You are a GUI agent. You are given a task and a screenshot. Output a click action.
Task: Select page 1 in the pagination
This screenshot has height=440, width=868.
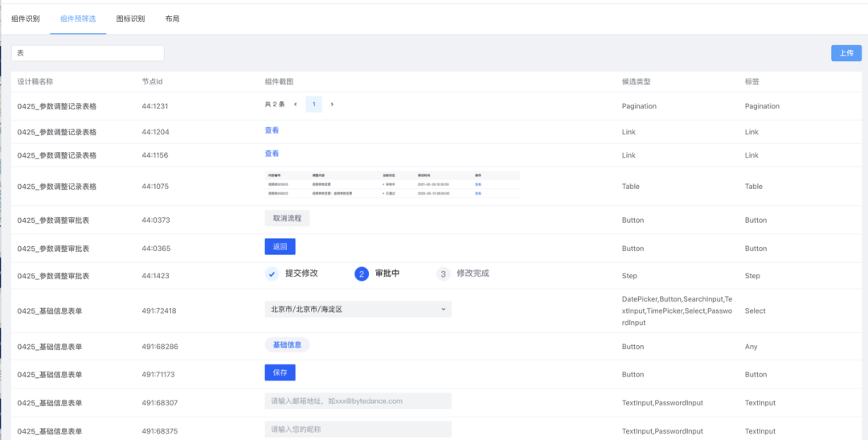click(313, 105)
